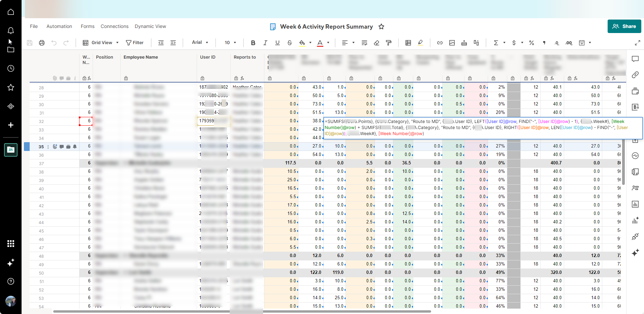Viewport: 644px width, 314px height.
Task: Click the red text color A swatch
Action: tap(320, 43)
